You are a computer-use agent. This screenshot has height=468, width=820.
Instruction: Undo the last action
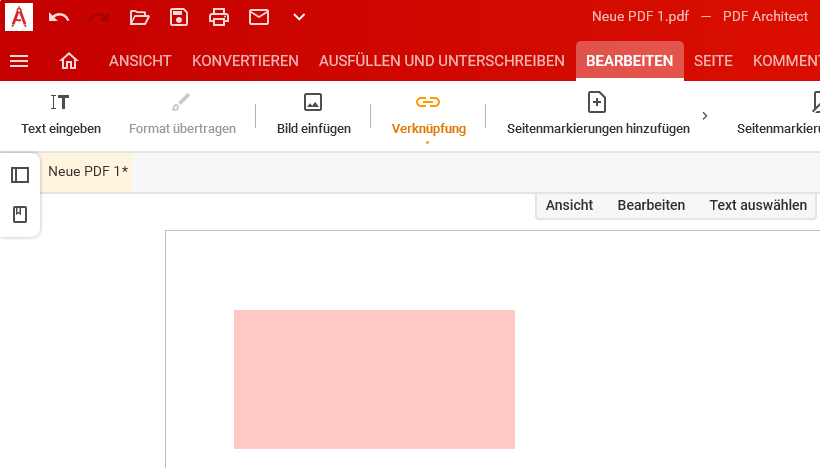[x=59, y=17]
